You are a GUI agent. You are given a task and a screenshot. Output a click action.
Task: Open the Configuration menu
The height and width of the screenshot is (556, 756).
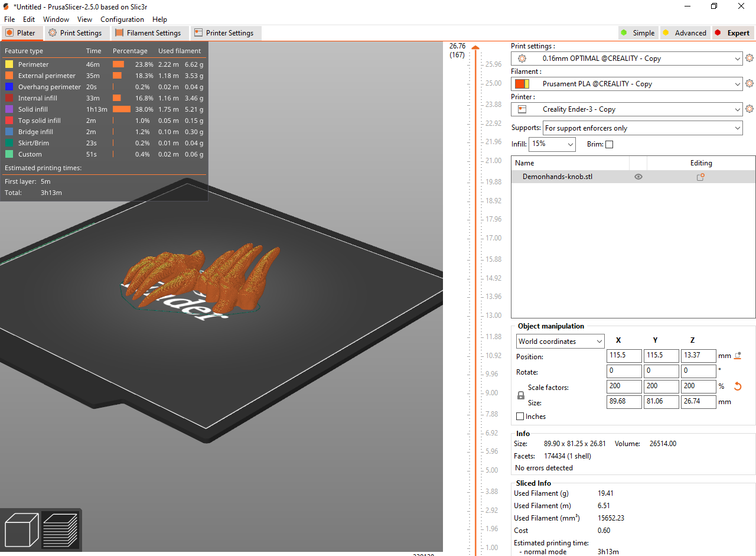coord(122,19)
